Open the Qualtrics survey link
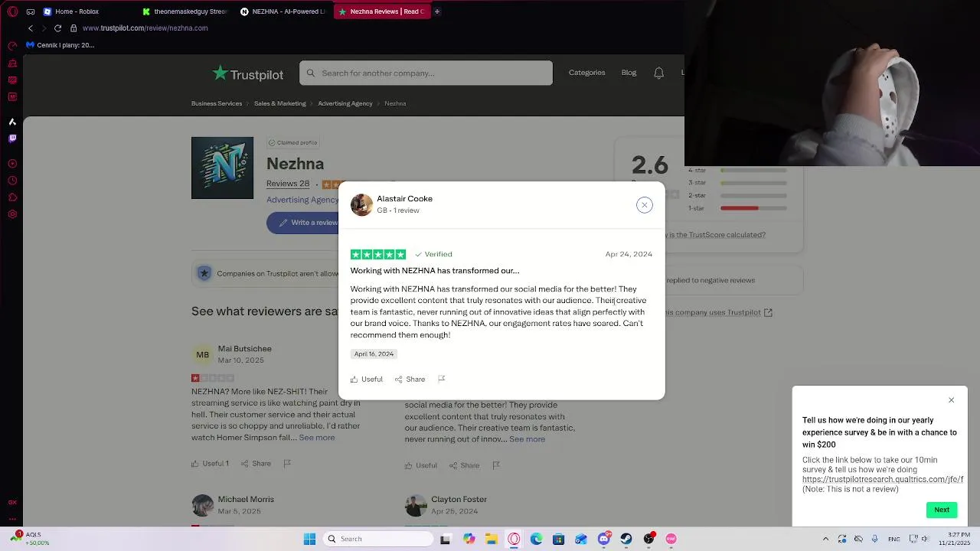 pyautogui.click(x=883, y=479)
